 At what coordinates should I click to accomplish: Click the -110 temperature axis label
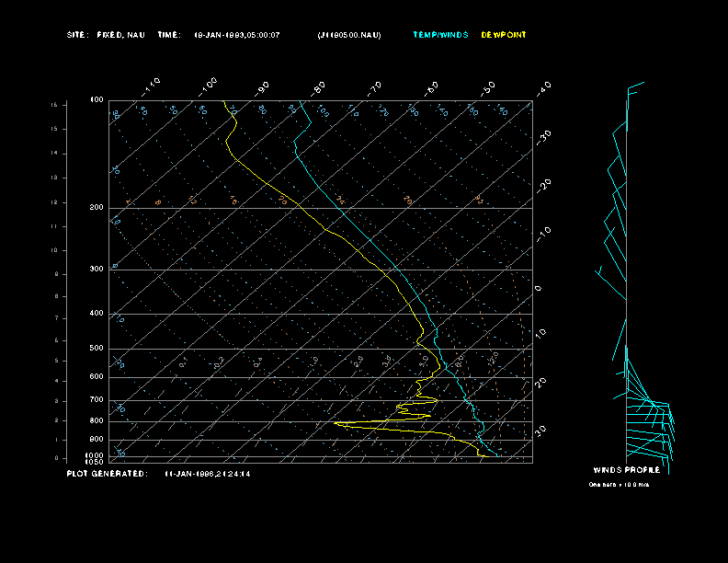coord(151,87)
